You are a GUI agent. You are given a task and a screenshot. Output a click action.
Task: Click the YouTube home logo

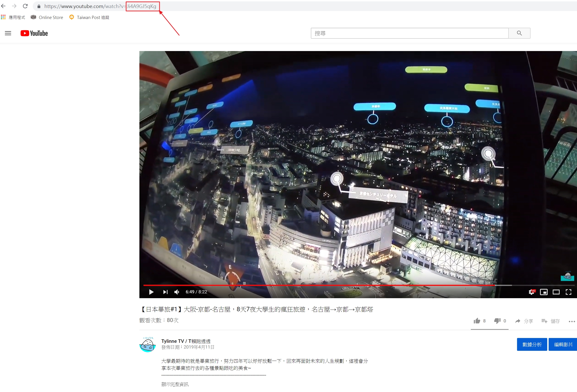34,33
